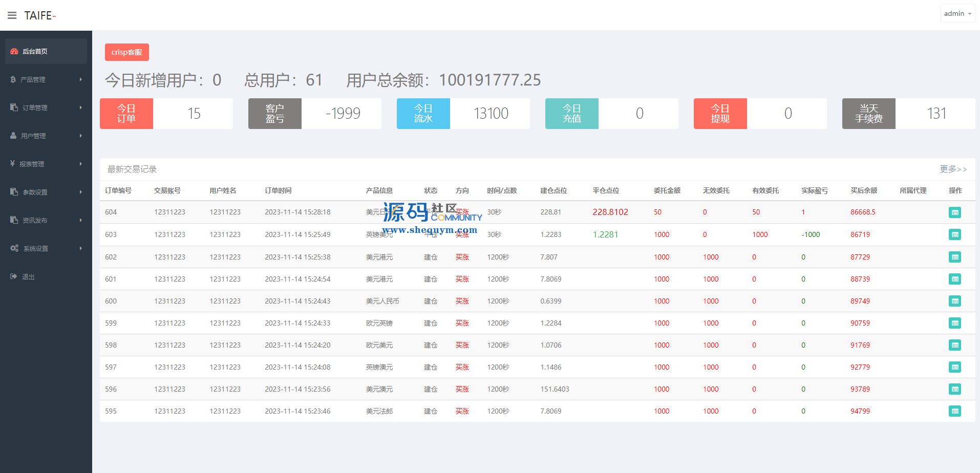Screen dimensions: 980x473
Task: Open the 订单管理 sidebar menu
Action: pos(46,107)
